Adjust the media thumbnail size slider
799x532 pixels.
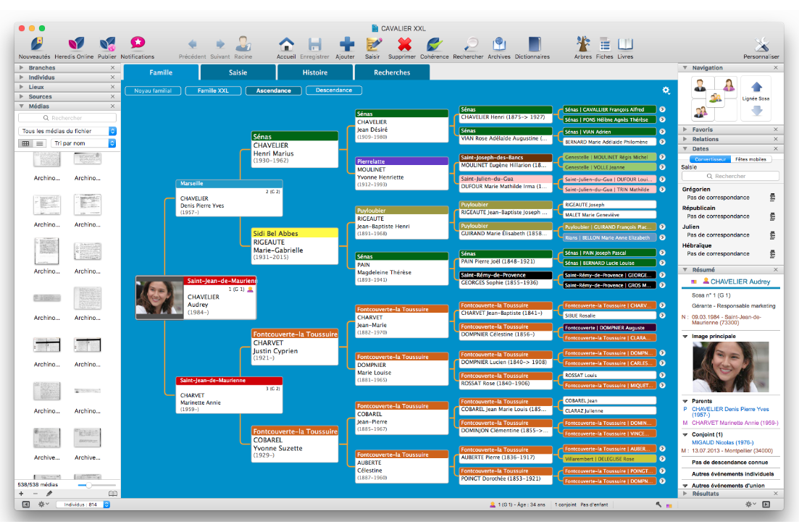point(88,485)
